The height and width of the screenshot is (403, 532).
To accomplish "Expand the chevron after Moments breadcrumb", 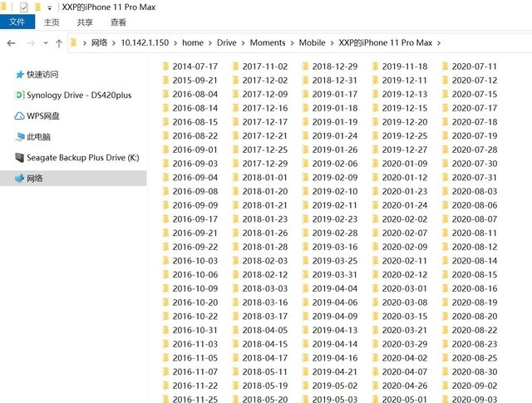I will click(292, 43).
